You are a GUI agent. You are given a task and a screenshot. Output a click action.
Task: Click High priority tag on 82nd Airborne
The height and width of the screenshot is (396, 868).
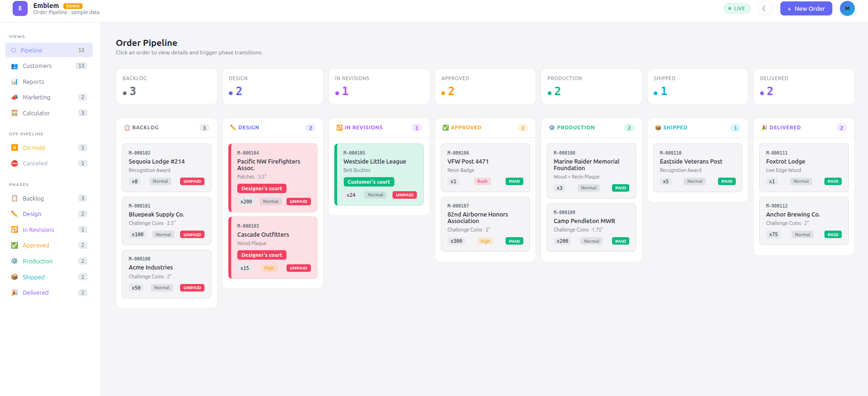click(x=485, y=241)
